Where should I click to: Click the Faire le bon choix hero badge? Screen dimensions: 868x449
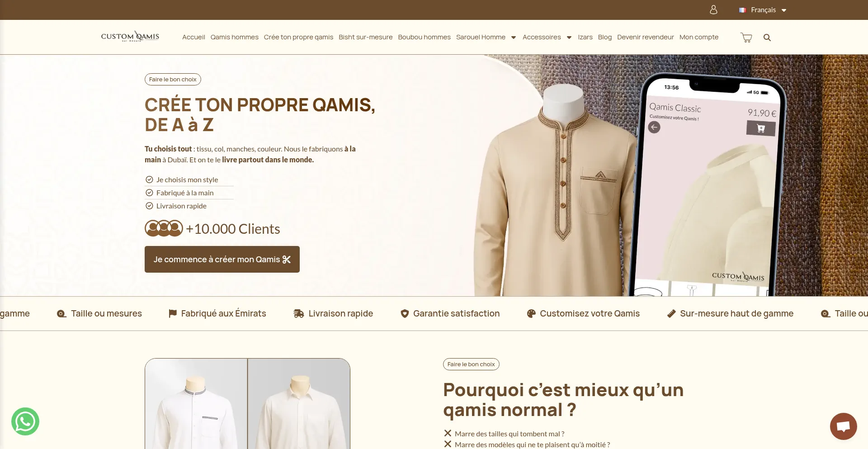coord(173,80)
